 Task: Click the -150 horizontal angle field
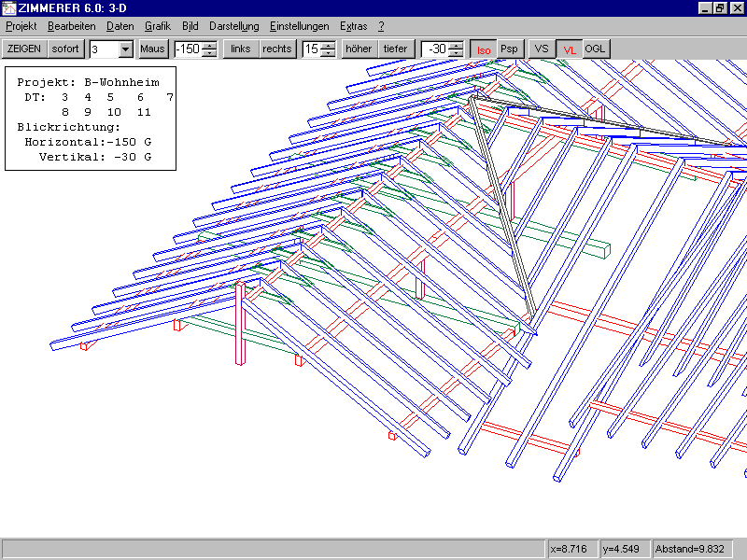click(188, 49)
